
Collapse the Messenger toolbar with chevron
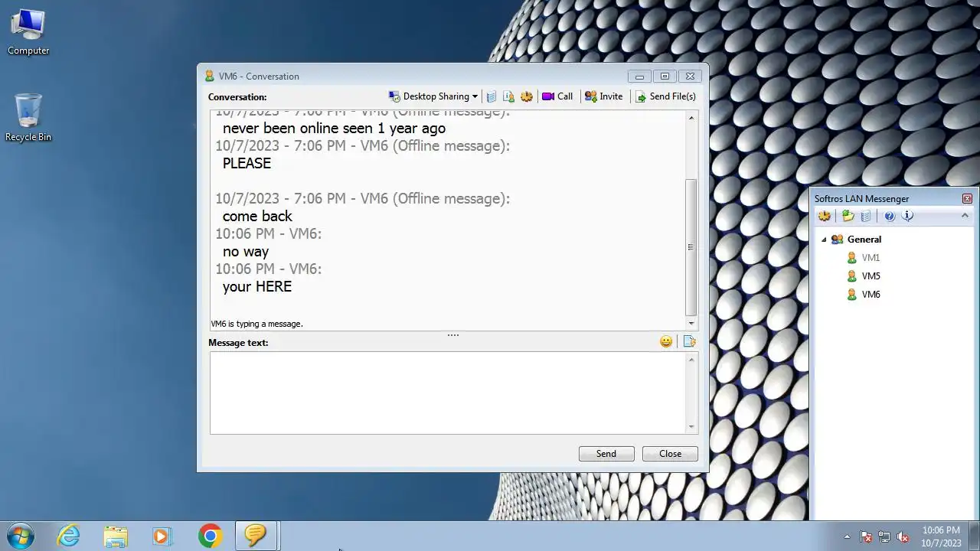[x=965, y=216]
